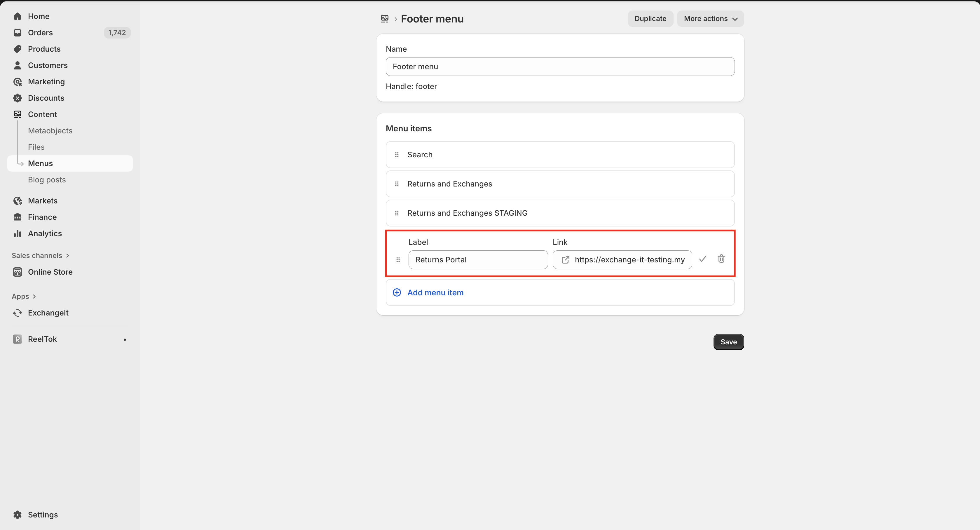The width and height of the screenshot is (980, 530).
Task: Expand the Apps section chevron
Action: click(x=34, y=297)
